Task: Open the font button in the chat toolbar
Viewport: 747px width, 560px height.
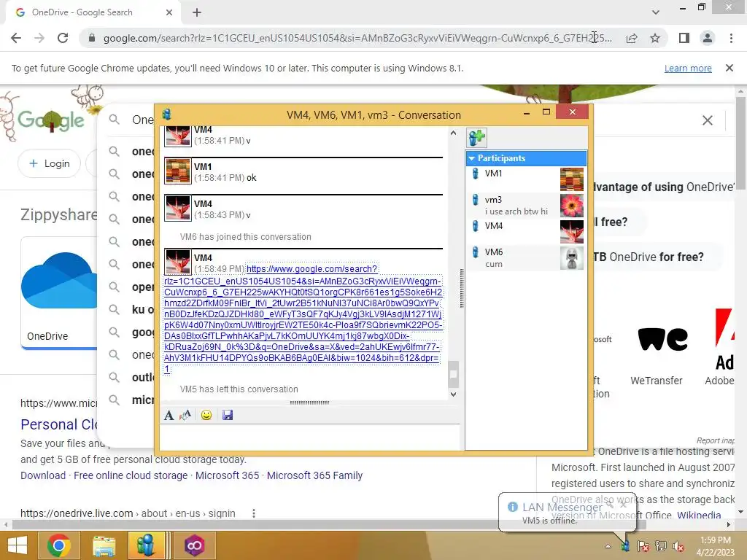Action: 169,415
